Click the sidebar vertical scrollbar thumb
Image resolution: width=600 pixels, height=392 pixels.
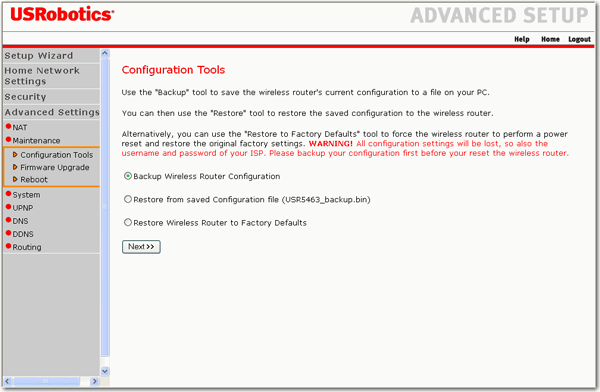pyautogui.click(x=105, y=207)
